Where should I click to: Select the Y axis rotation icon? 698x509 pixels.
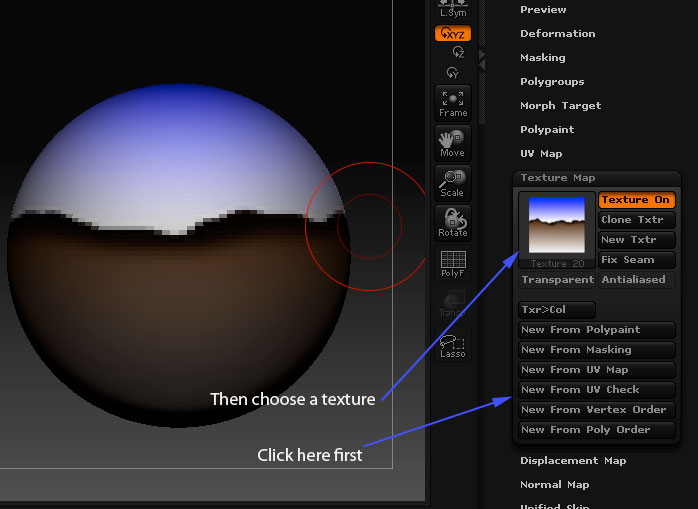coord(453,73)
